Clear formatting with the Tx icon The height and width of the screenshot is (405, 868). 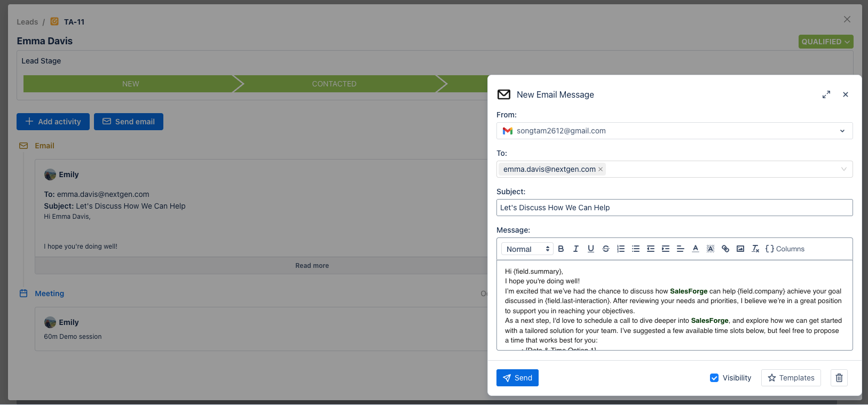(x=755, y=249)
